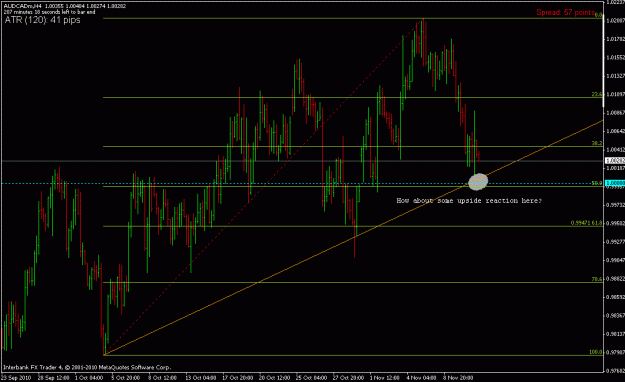Click the 4 Nov 04:00 time label
625x382 pixels.
[x=421, y=378]
